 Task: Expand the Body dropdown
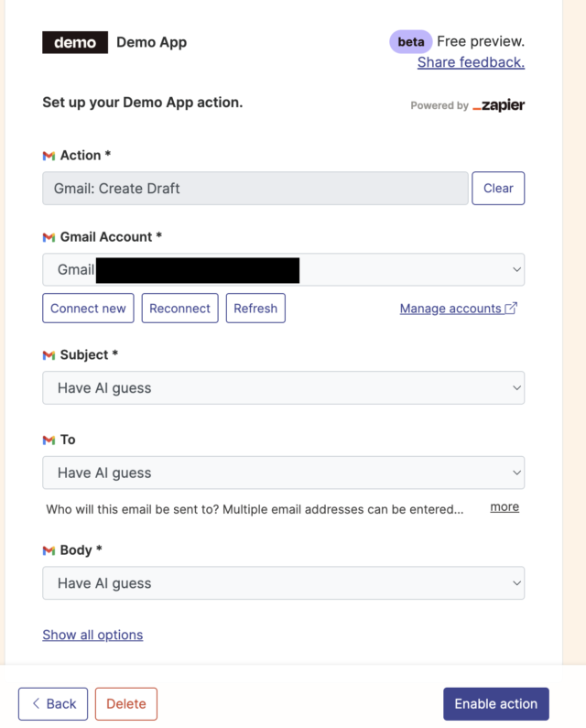283,583
